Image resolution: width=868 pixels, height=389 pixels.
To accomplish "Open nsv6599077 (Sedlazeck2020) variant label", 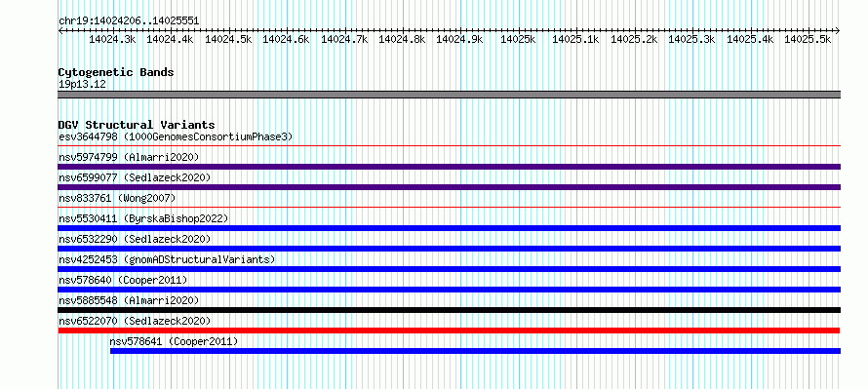I will click(135, 177).
